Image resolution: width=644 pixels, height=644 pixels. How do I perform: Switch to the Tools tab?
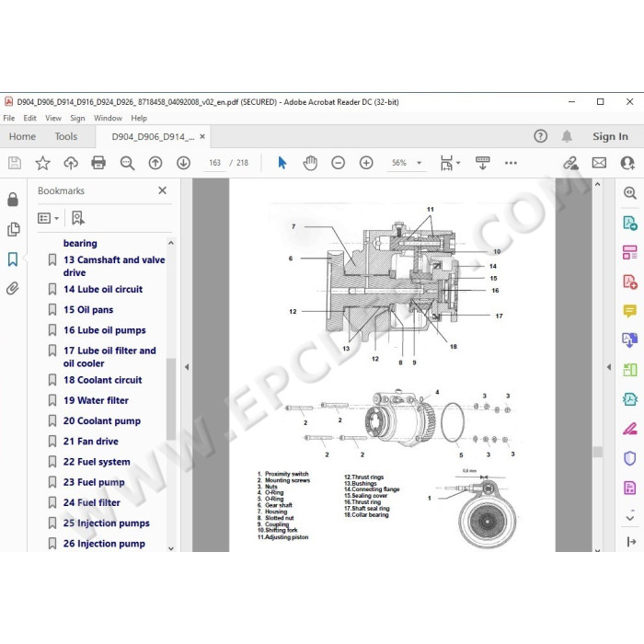65,136
